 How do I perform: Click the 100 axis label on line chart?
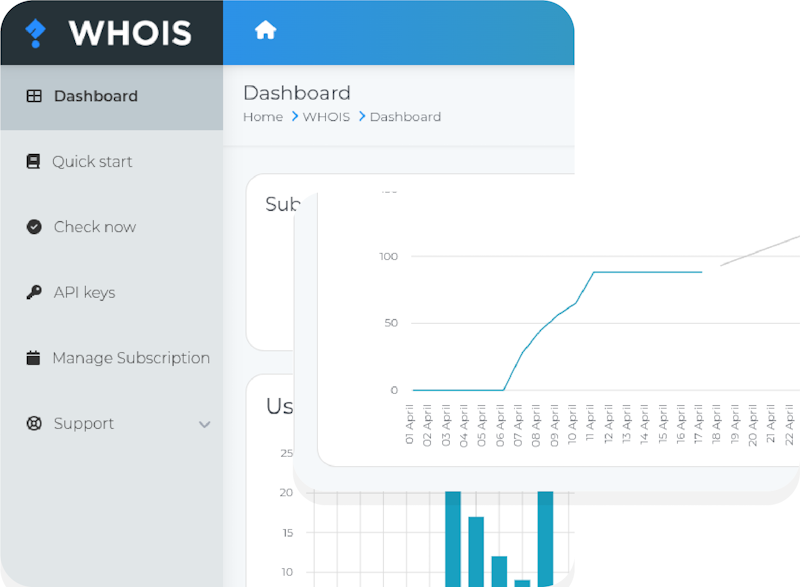pos(388,257)
